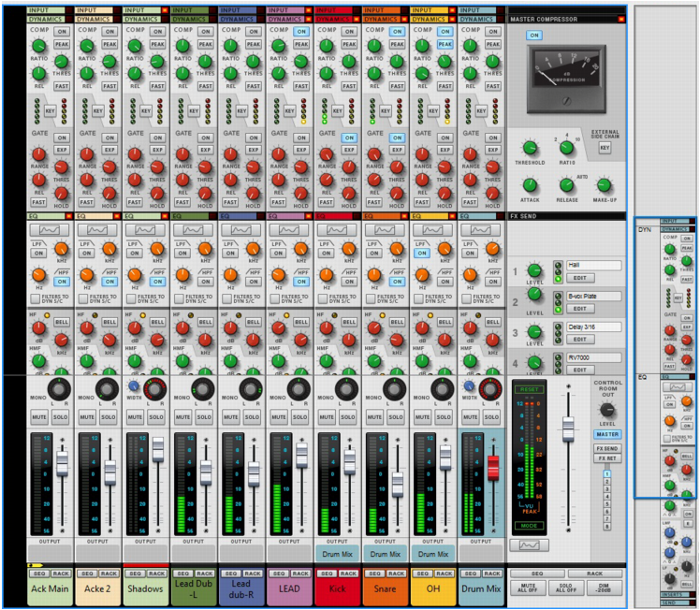Click the control room level knob
700x610 pixels.
[x=607, y=409]
